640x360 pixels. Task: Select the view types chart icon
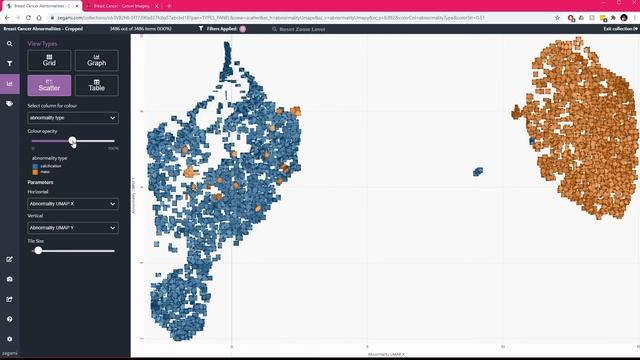click(9, 84)
